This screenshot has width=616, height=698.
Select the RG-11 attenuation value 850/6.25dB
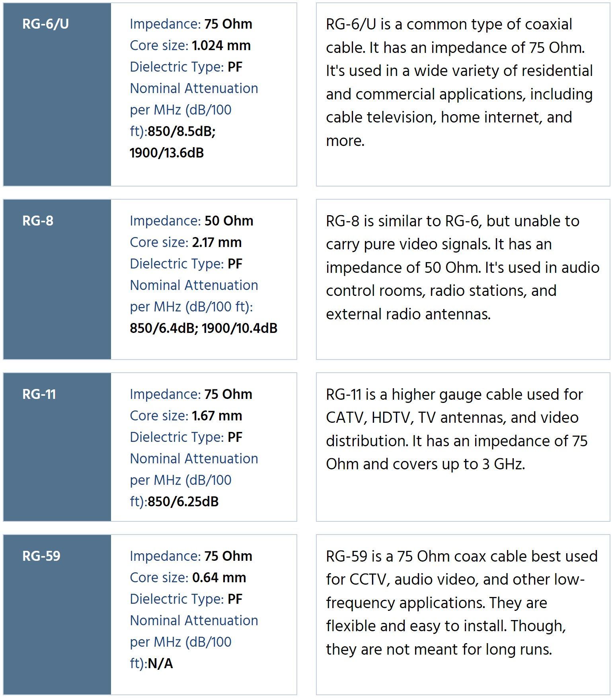[x=183, y=502]
